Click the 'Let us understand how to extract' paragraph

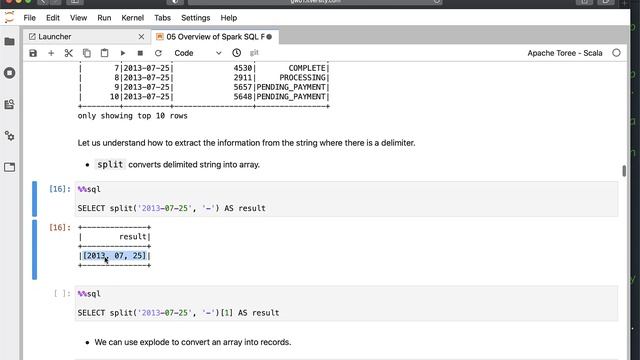point(246,143)
